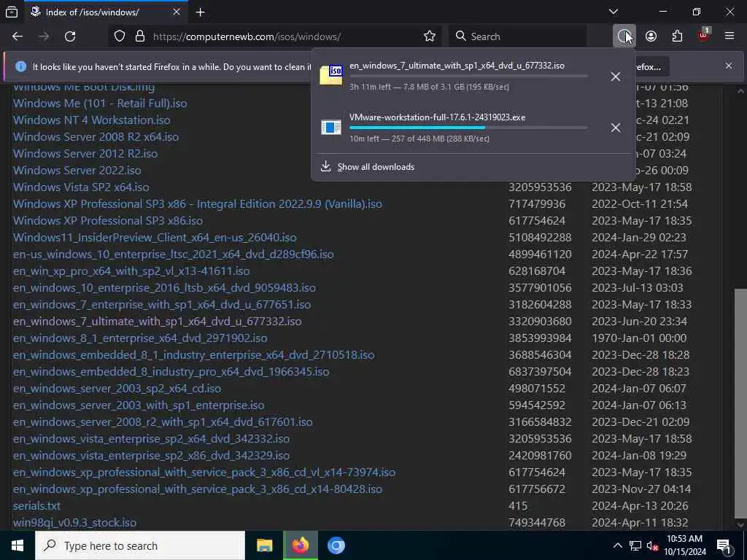Screen dimensions: 747x560
Task: Open en_windows_7_enterprise_with_sp1 iso link
Action: 162,304
